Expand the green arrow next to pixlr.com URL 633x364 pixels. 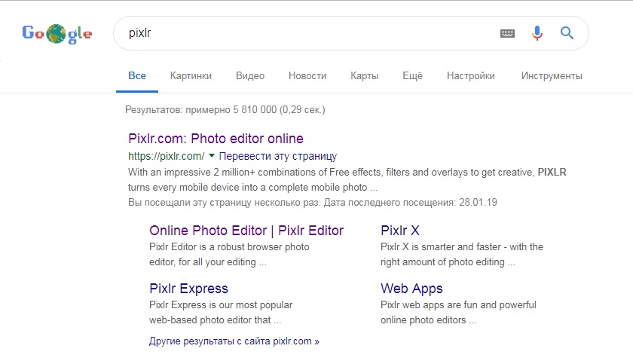pyautogui.click(x=212, y=156)
